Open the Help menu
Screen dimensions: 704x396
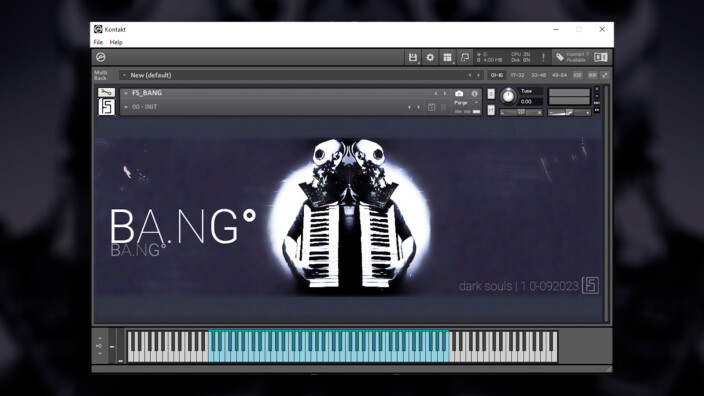coord(116,42)
